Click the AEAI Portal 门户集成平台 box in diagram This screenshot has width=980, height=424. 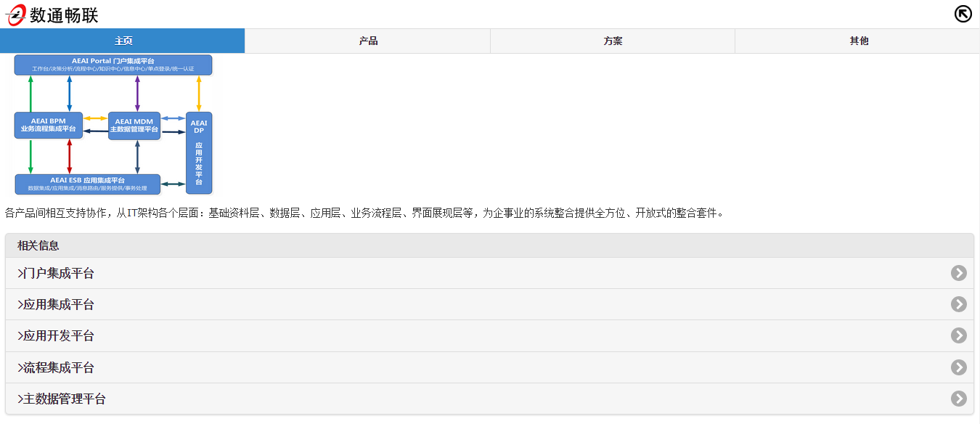pos(113,65)
